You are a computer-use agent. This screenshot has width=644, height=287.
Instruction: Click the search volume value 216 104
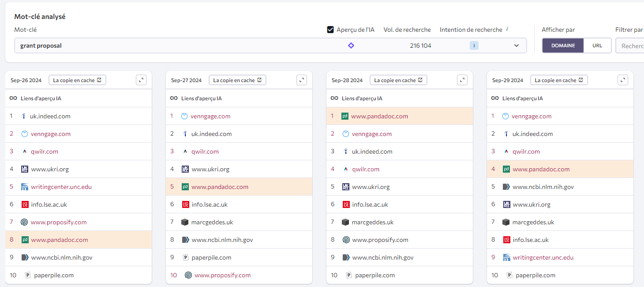420,45
